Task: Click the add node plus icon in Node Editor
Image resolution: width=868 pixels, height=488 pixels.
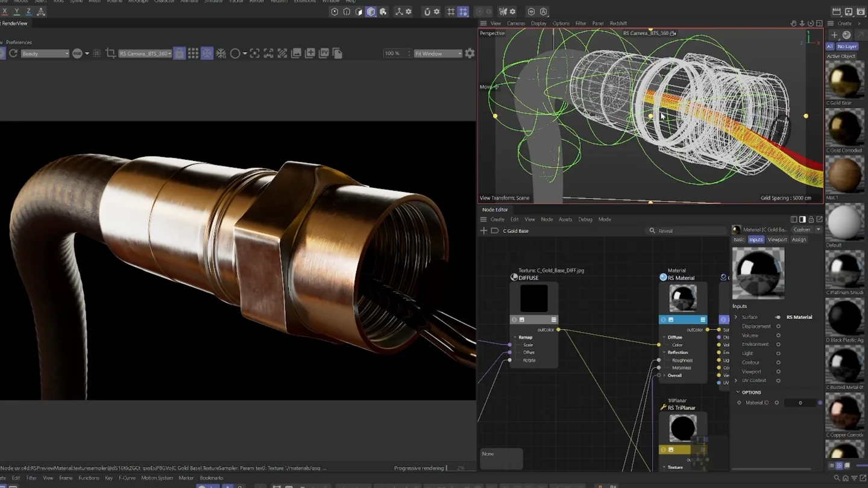Action: click(483, 231)
